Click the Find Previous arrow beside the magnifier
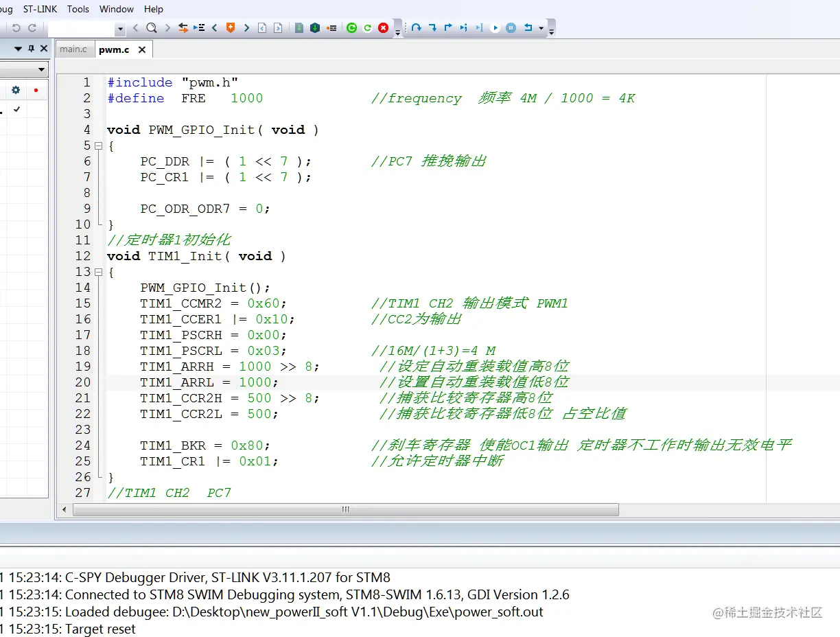This screenshot has height=637, width=840. [x=135, y=28]
